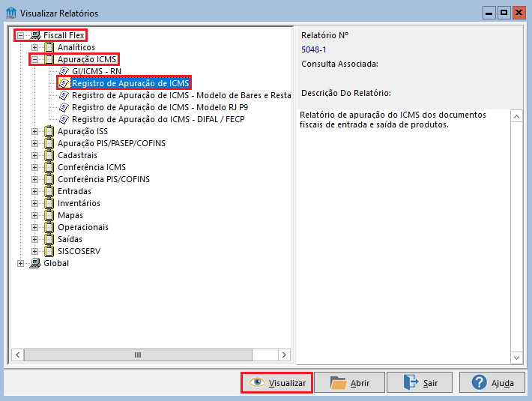The image size is (532, 401).
Task: Click the Modelo de Bares report icon
Action: pyautogui.click(x=64, y=95)
